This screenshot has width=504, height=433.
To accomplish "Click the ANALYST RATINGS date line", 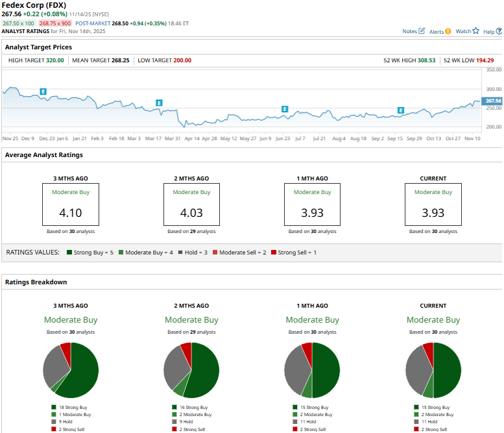I will pos(53,31).
